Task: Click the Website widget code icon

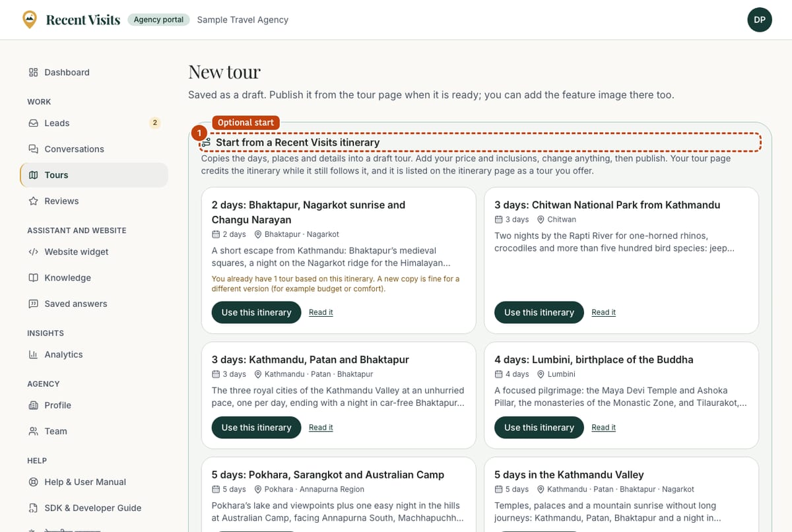Action: pyautogui.click(x=33, y=252)
